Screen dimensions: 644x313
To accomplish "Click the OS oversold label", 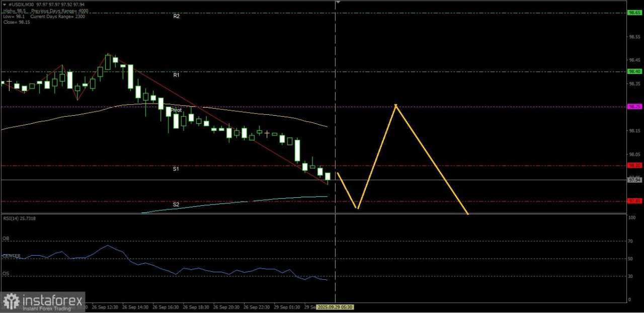I will (5, 273).
